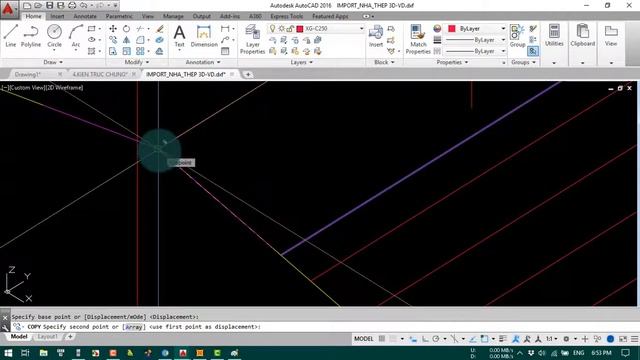Open Windows Start menu
Viewport: 640px width, 360px height.
click(8, 353)
